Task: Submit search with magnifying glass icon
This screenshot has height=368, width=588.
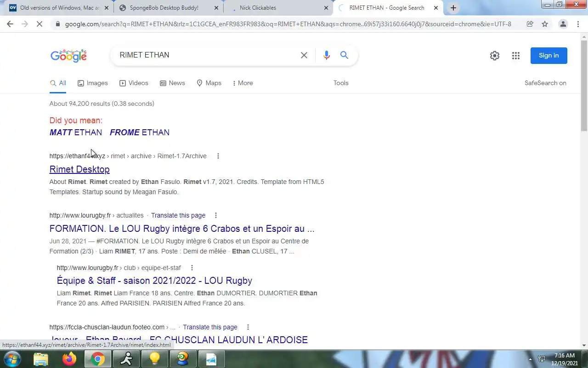Action: pos(344,55)
